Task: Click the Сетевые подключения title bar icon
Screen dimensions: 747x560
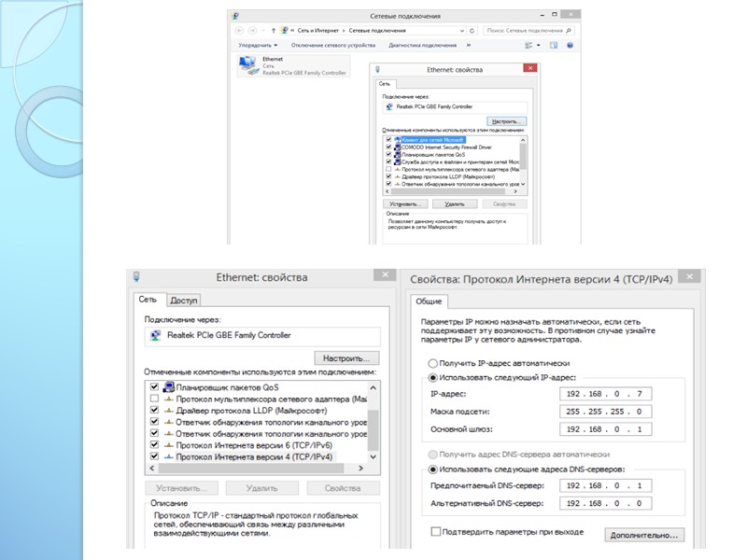Action: point(235,16)
